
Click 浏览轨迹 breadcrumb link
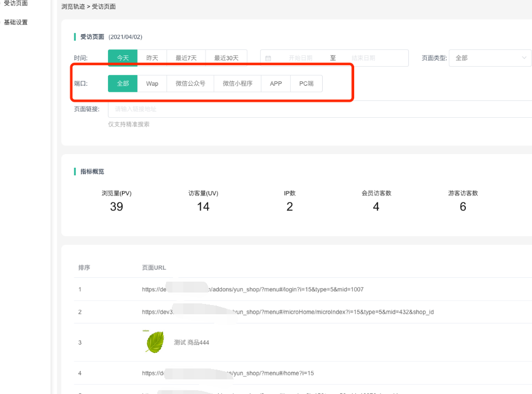point(73,7)
